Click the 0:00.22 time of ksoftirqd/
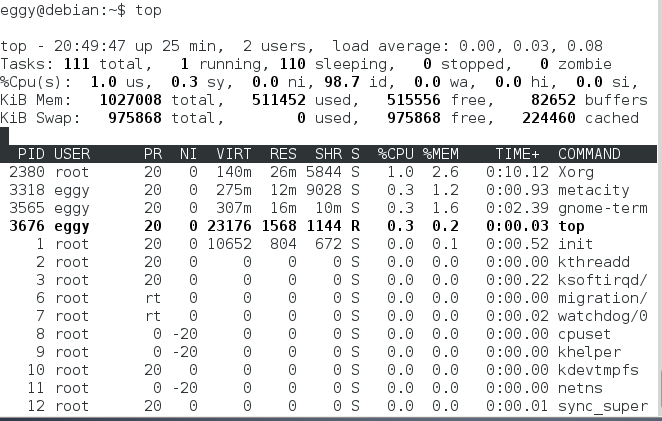The width and height of the screenshot is (662, 421). click(517, 280)
